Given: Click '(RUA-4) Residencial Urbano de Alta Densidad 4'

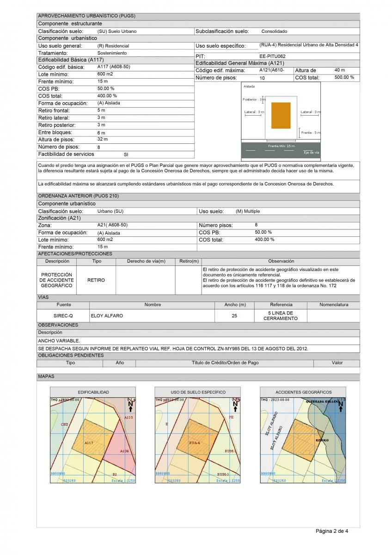Looking at the screenshot, I should point(309,45).
